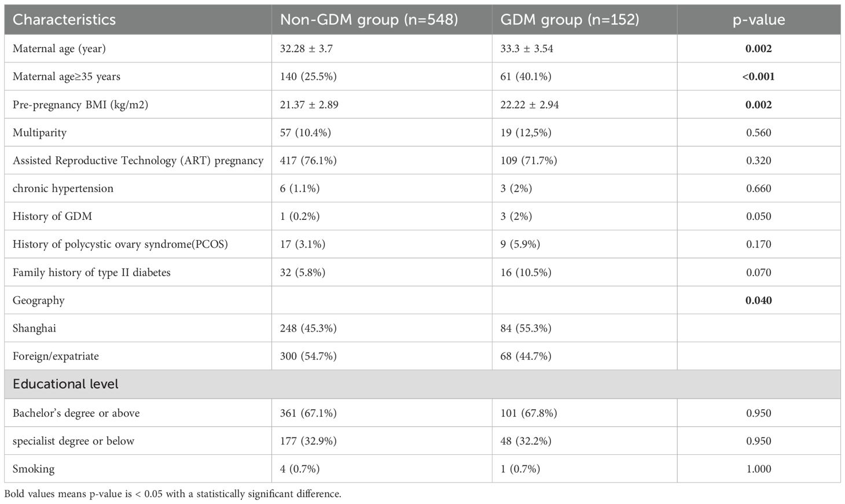Image resolution: width=845 pixels, height=504 pixels.
Task: Select the Shanghai row label
Action: pos(34,328)
